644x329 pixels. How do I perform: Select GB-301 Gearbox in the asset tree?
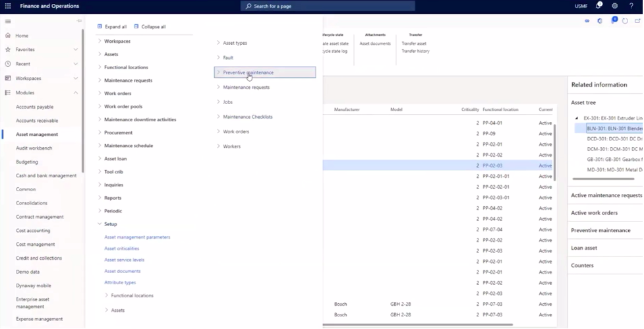pos(614,160)
